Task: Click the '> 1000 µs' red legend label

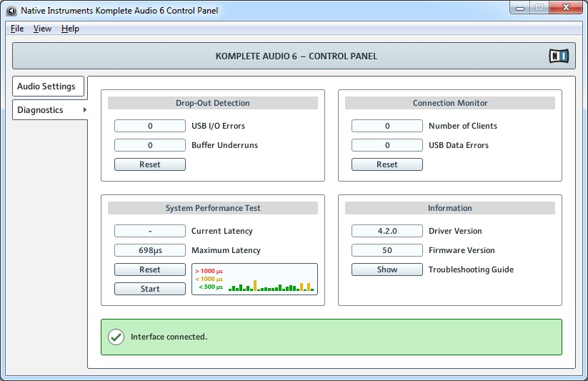Action: tap(209, 271)
